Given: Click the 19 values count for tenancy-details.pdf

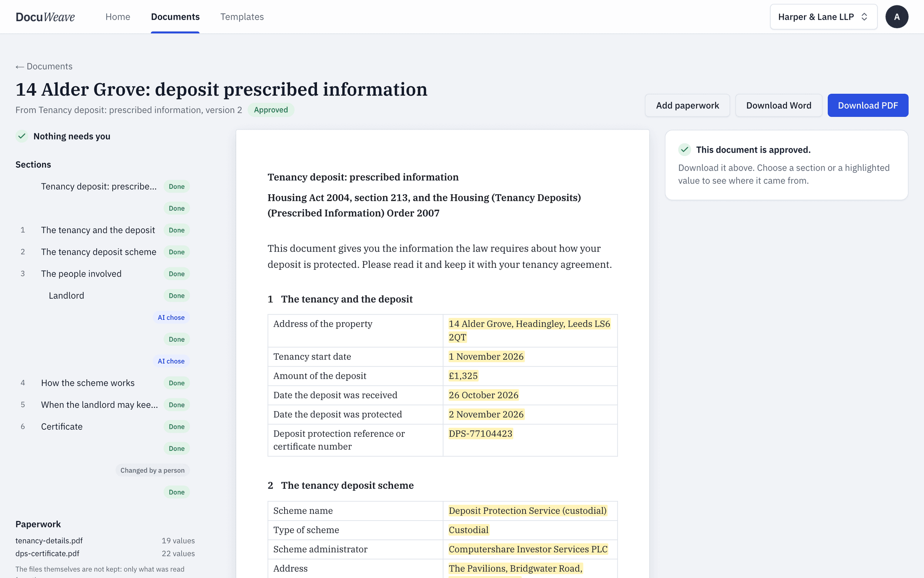Looking at the screenshot, I should [x=178, y=541].
